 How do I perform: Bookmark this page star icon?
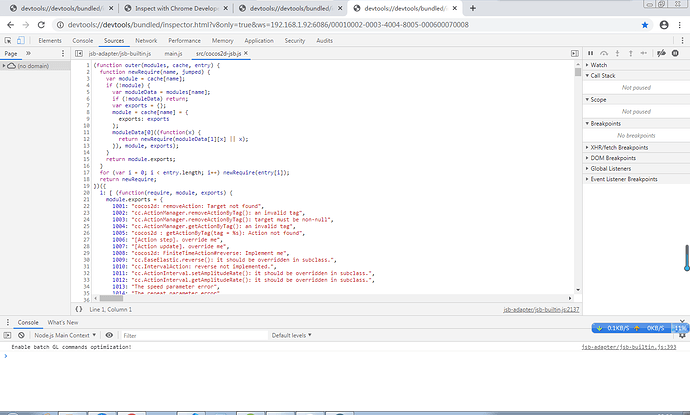[x=645, y=25]
